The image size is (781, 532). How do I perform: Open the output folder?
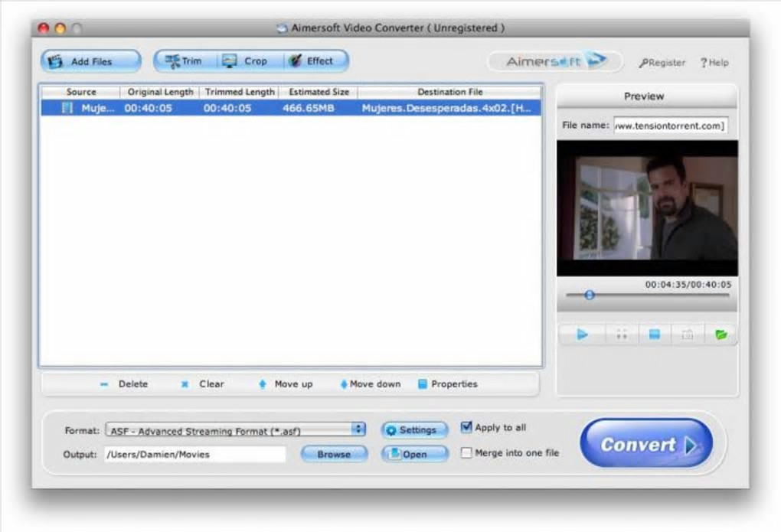coord(414,454)
